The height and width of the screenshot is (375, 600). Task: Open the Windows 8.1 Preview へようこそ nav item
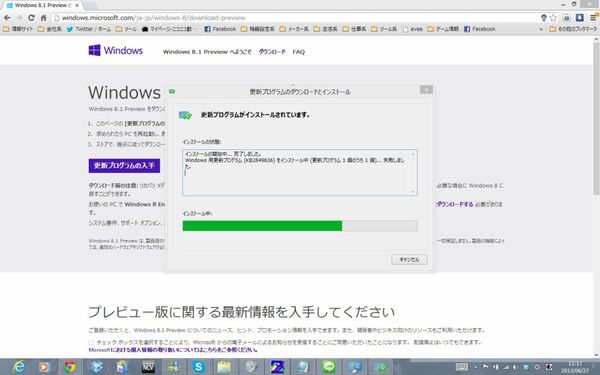[207, 52]
